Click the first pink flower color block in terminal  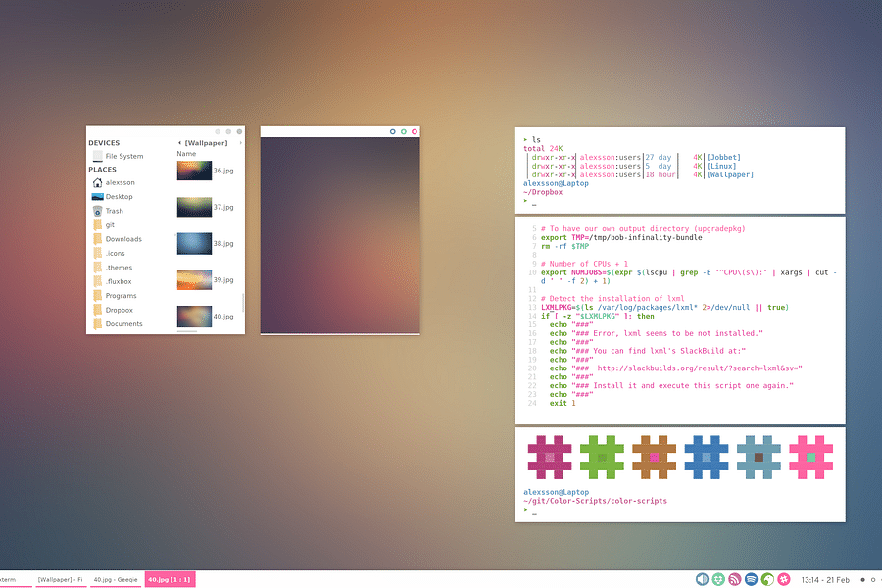click(x=549, y=456)
